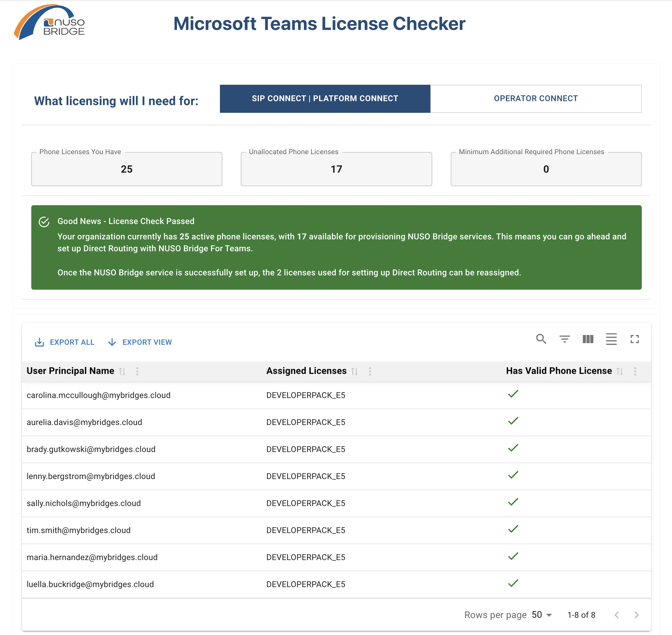Click checkmark in aurelia.davis row
The height and width of the screenshot is (635, 672).
pos(513,421)
